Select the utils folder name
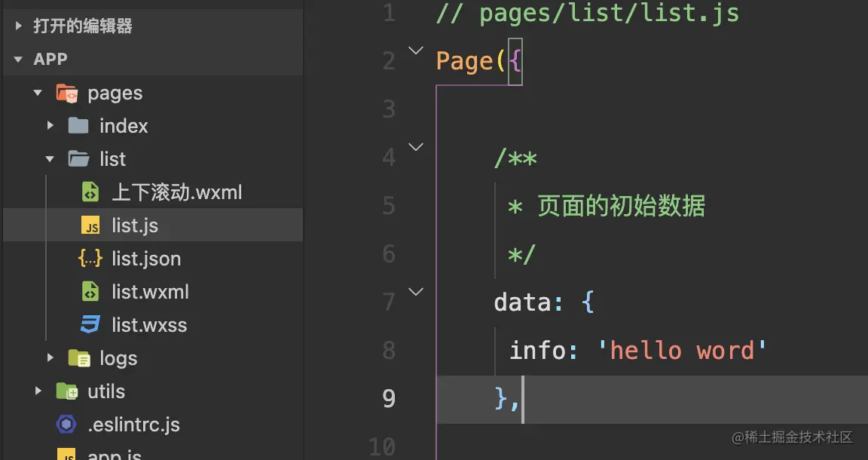The image size is (868, 460). coord(106,391)
